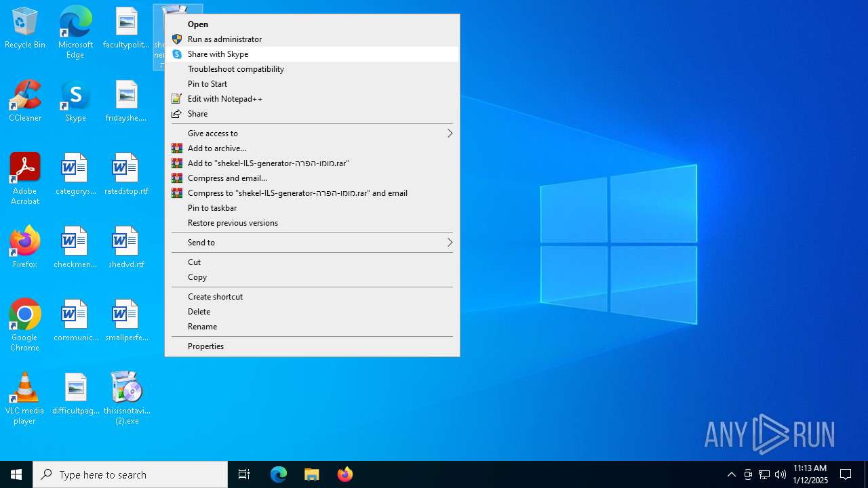Select the categorys... Word document icon
Image resolution: width=868 pixels, height=488 pixels.
(x=75, y=175)
